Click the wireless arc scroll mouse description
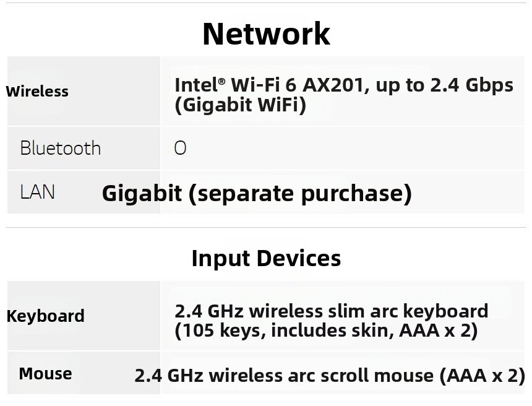The width and height of the screenshot is (532, 406). [x=330, y=376]
